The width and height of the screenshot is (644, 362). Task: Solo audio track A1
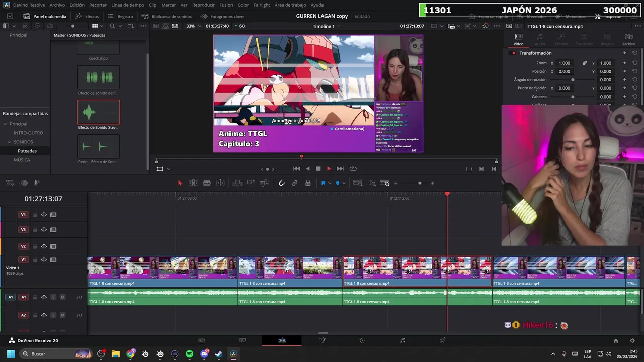point(53,297)
